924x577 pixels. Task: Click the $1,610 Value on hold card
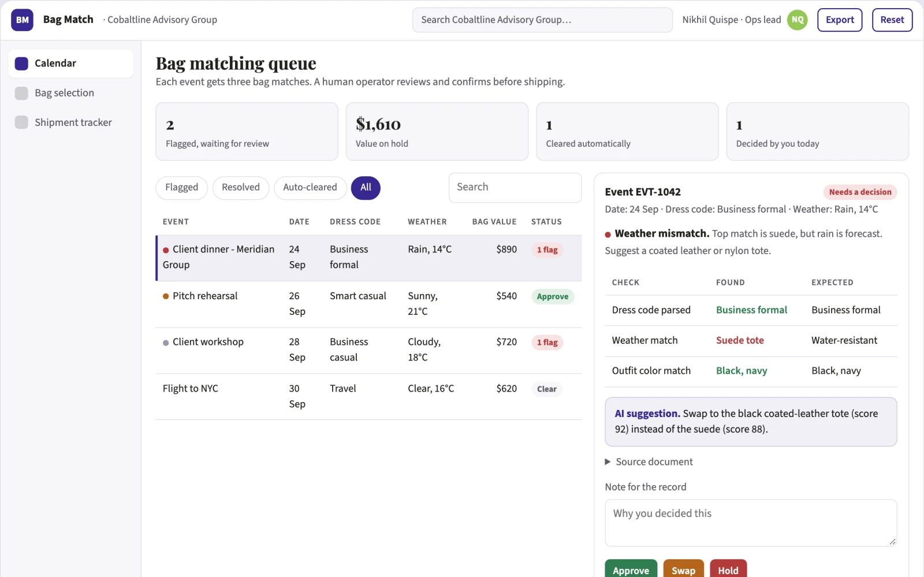point(437,132)
